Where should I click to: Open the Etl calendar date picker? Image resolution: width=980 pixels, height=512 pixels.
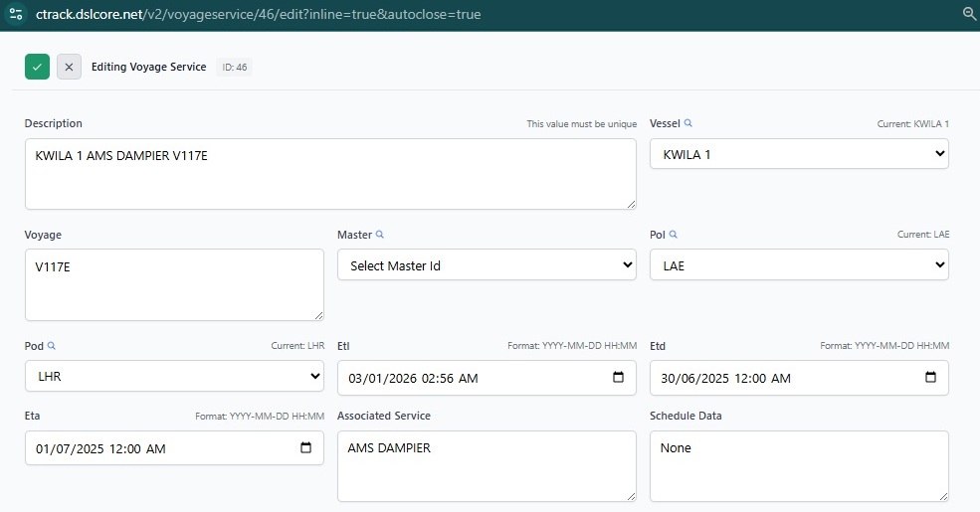pos(618,378)
